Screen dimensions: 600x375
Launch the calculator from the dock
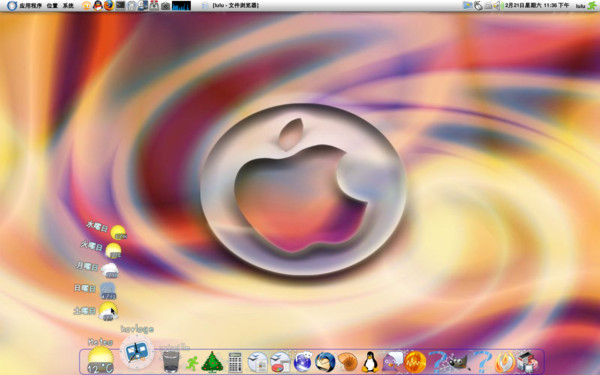235,362
